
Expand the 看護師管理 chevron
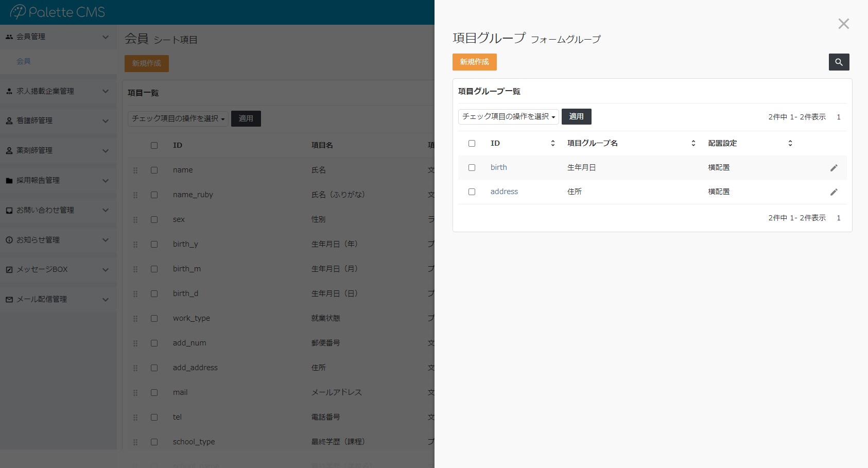tap(106, 121)
